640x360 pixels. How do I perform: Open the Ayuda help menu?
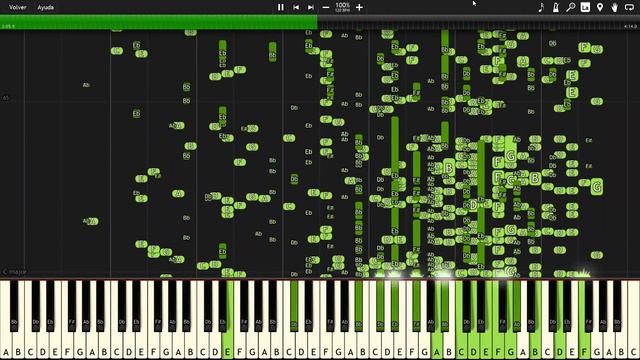point(45,7)
